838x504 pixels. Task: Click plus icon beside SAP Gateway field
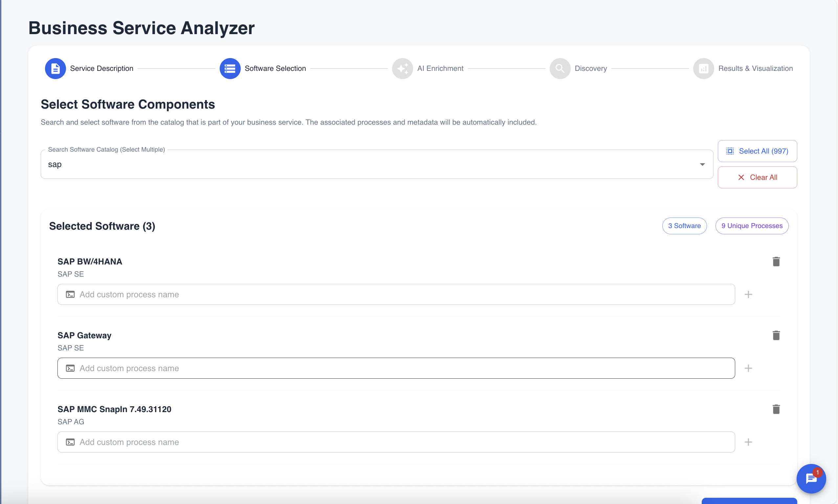pos(748,368)
